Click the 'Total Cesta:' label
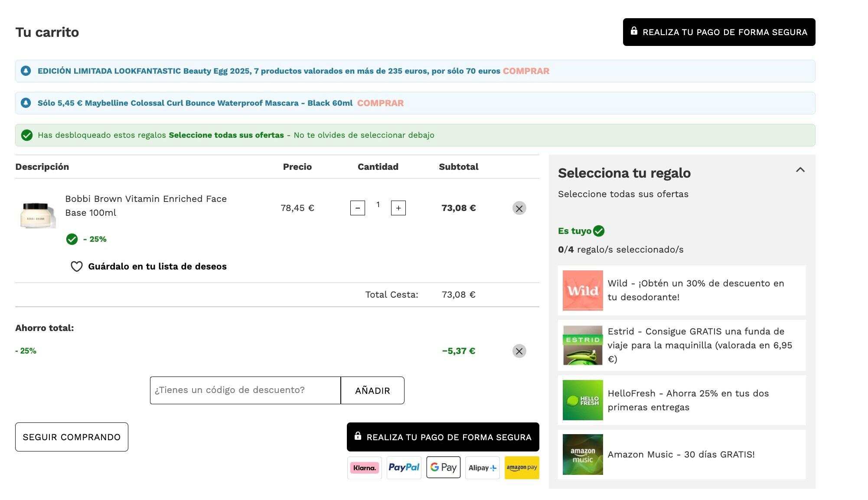868x500 pixels. click(392, 295)
